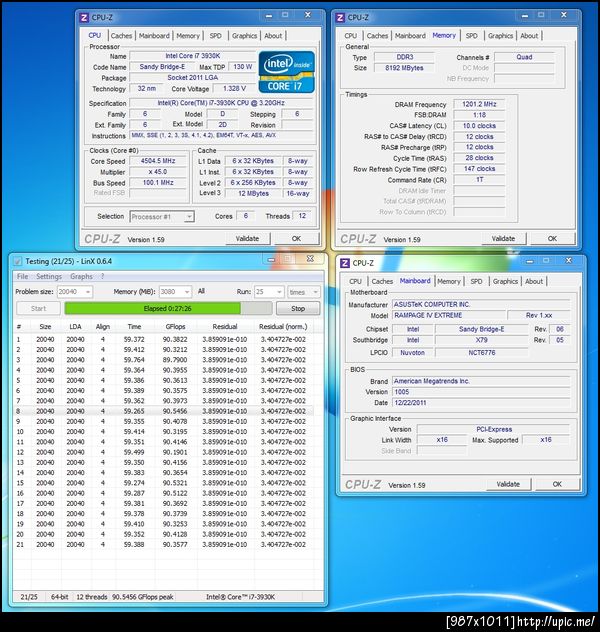Open About tab in the CPU window
The height and width of the screenshot is (632, 600).
(x=273, y=36)
